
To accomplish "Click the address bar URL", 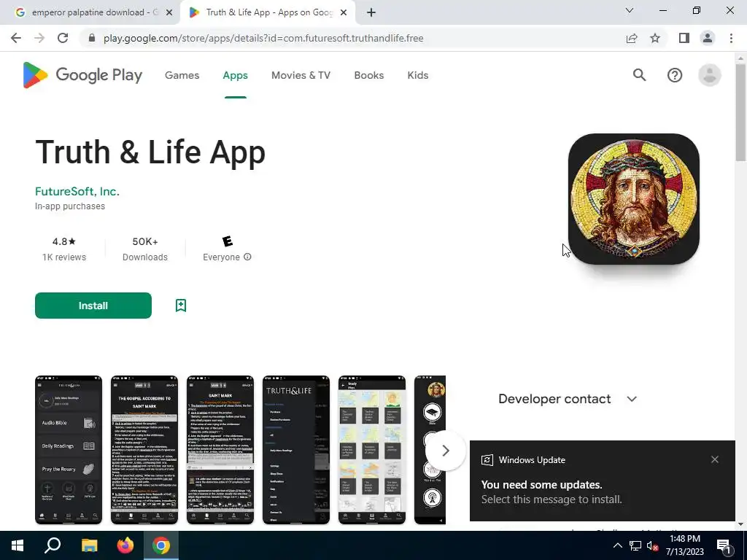I will pos(263,38).
